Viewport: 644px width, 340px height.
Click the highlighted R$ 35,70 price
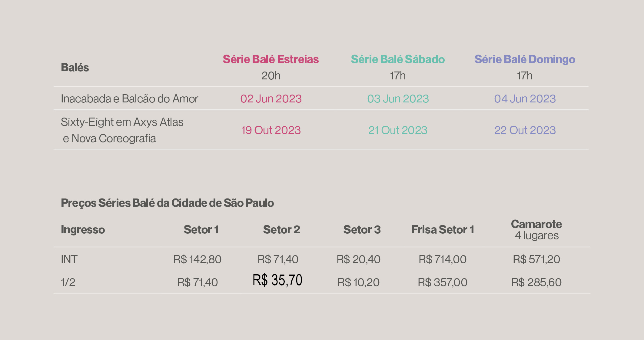coord(277,280)
